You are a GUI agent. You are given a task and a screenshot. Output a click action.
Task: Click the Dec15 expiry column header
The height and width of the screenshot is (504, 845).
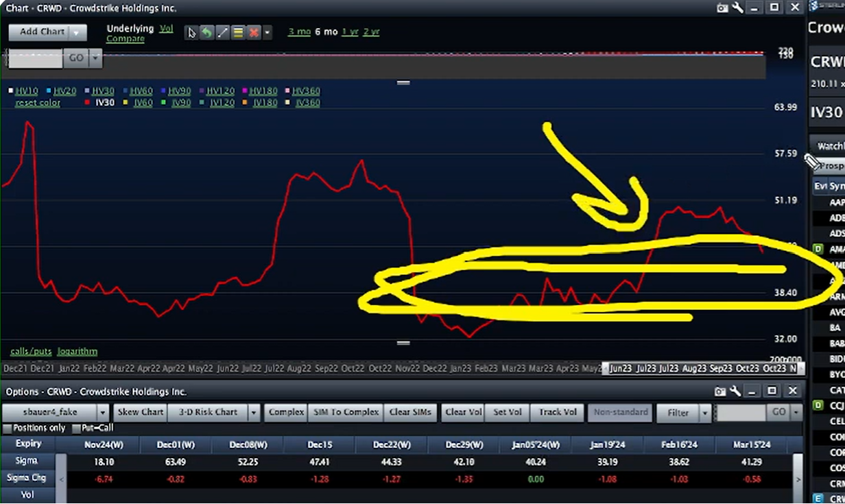tap(319, 444)
